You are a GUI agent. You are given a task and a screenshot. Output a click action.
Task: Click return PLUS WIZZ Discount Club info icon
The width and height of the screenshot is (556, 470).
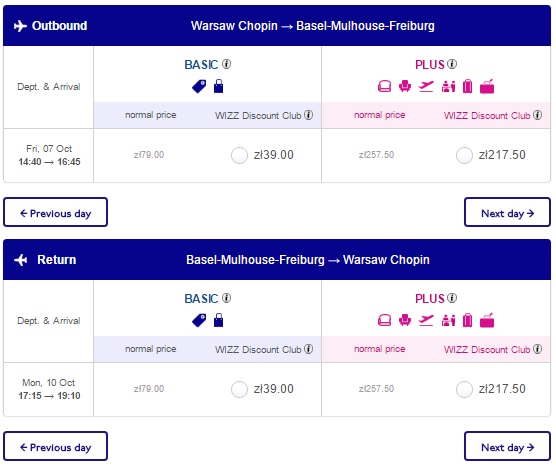[x=537, y=349]
